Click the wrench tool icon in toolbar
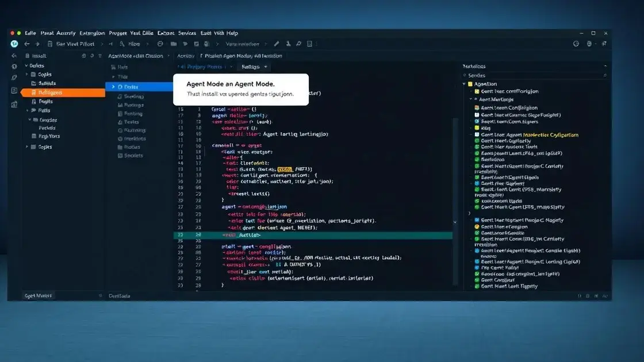Image resolution: width=644 pixels, height=362 pixels. 298,44
